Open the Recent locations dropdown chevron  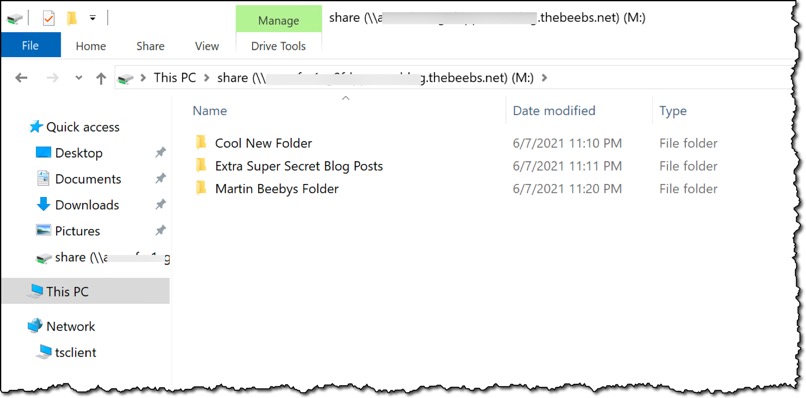coord(79,78)
